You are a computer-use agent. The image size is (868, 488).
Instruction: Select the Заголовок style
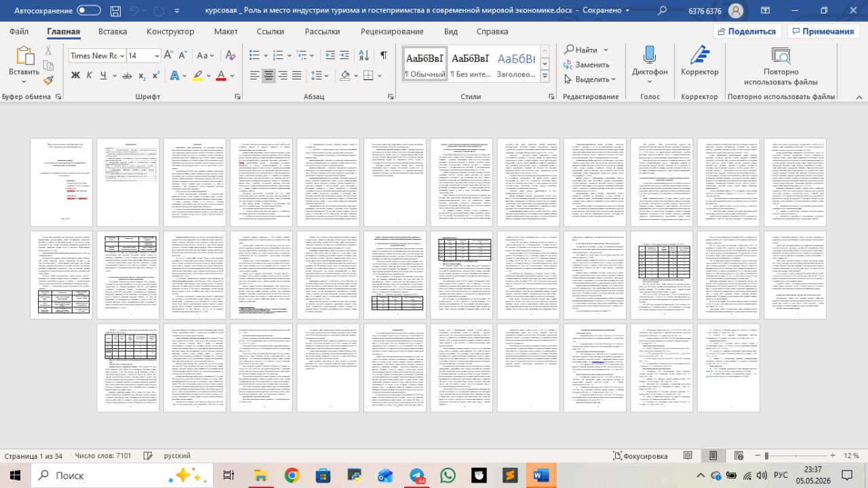click(x=516, y=65)
